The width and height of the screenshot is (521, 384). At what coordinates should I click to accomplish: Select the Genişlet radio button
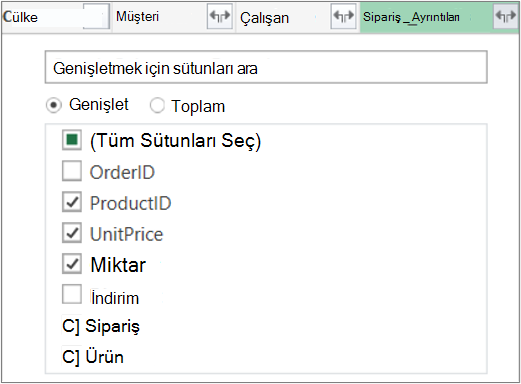(54, 105)
